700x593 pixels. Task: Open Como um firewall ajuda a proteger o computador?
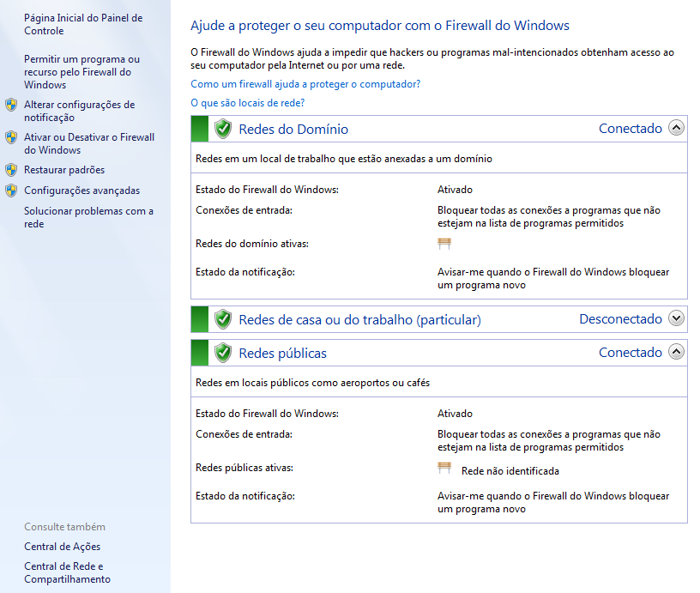[305, 84]
